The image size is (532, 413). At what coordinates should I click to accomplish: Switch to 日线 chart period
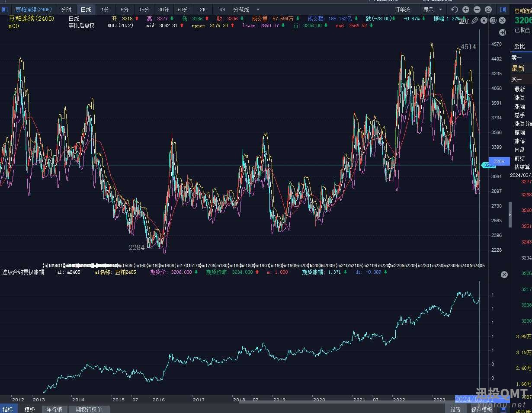pyautogui.click(x=86, y=10)
